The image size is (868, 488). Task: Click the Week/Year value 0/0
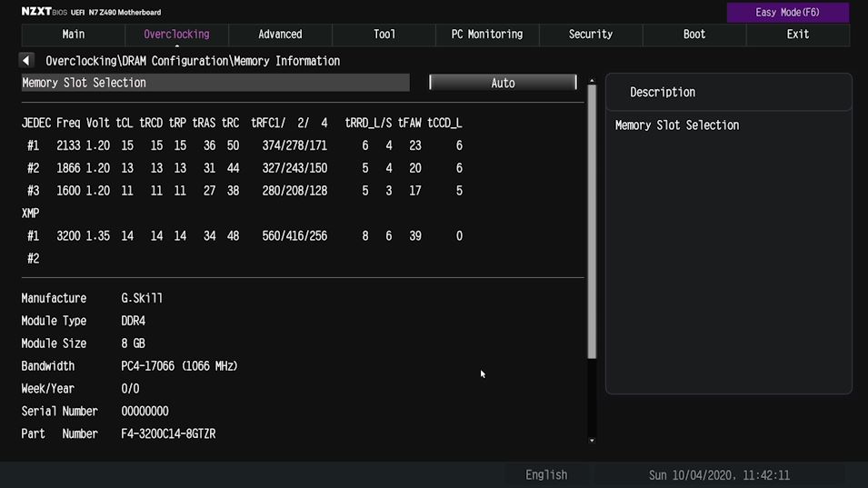130,389
